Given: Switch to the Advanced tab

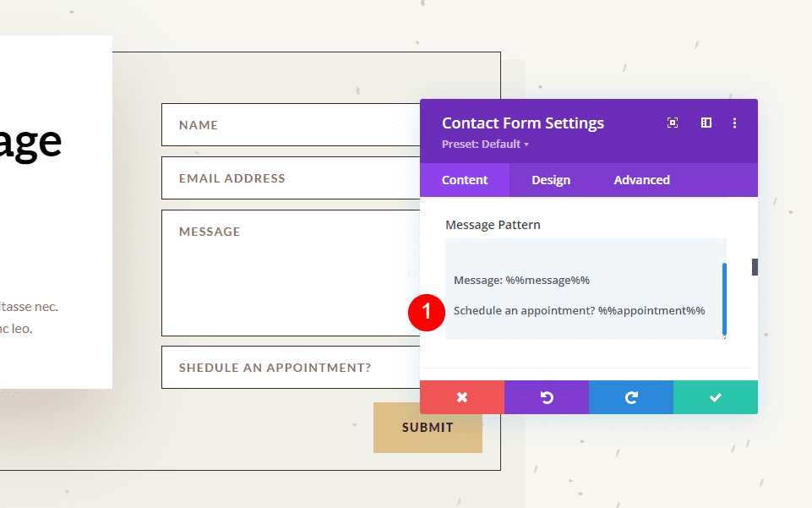Looking at the screenshot, I should click(x=641, y=179).
